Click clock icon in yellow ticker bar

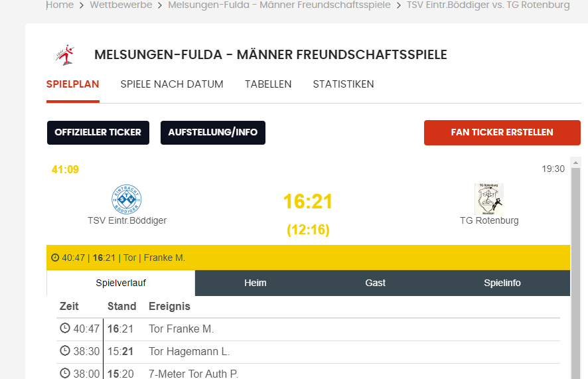click(x=55, y=258)
